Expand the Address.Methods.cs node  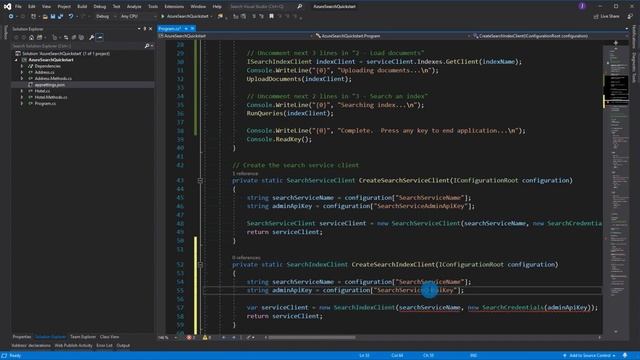(x=22, y=78)
